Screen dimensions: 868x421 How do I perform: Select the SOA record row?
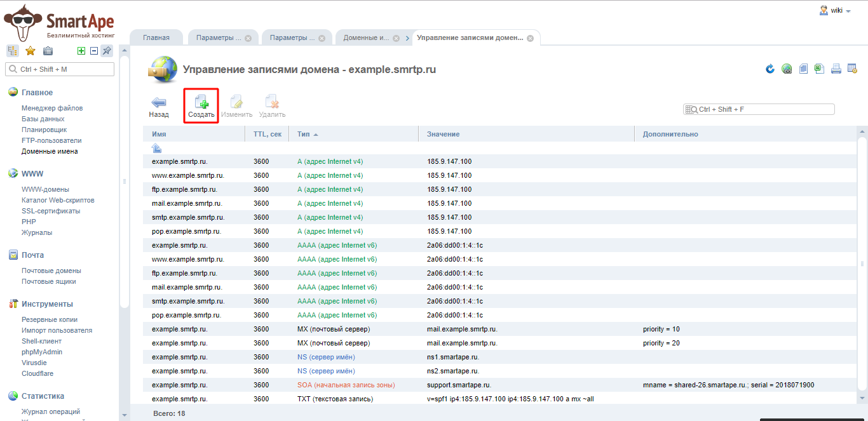[x=346, y=385]
